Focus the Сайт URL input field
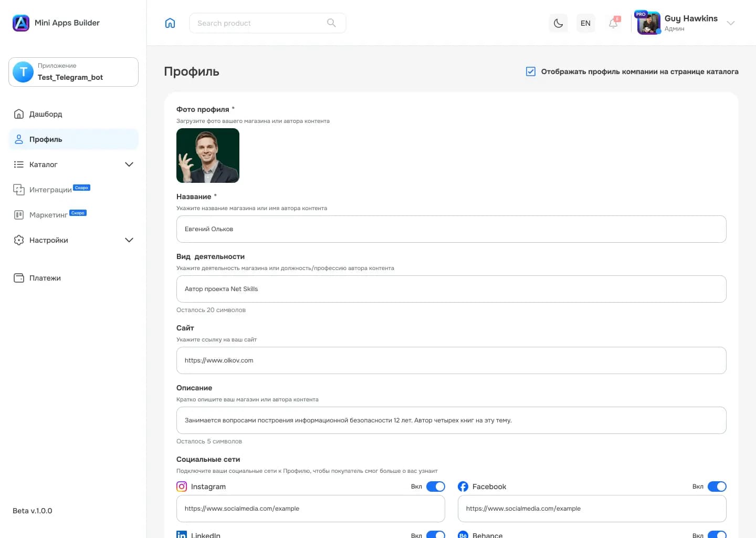 (x=451, y=360)
